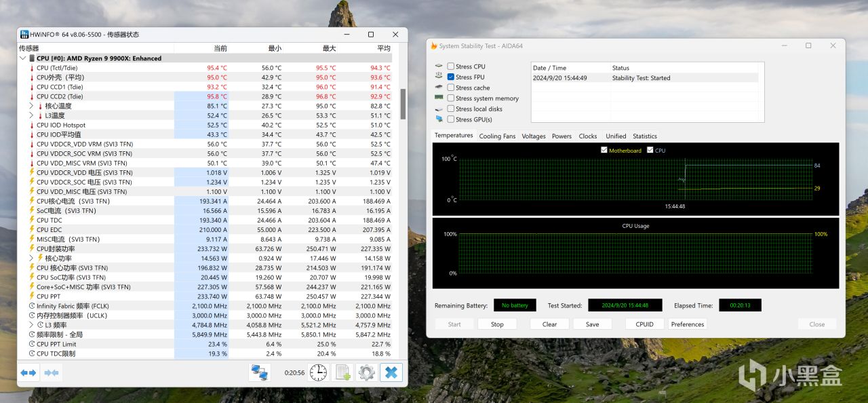
Task: Collapse the CPU [#0]: AMD Ryzen 9 9900X group
Action: click(23, 58)
